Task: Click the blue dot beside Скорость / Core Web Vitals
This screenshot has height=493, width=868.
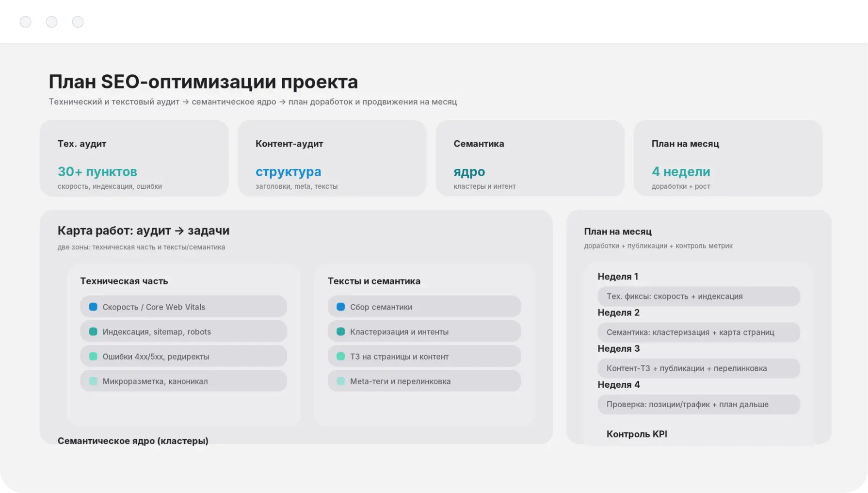Action: point(94,307)
